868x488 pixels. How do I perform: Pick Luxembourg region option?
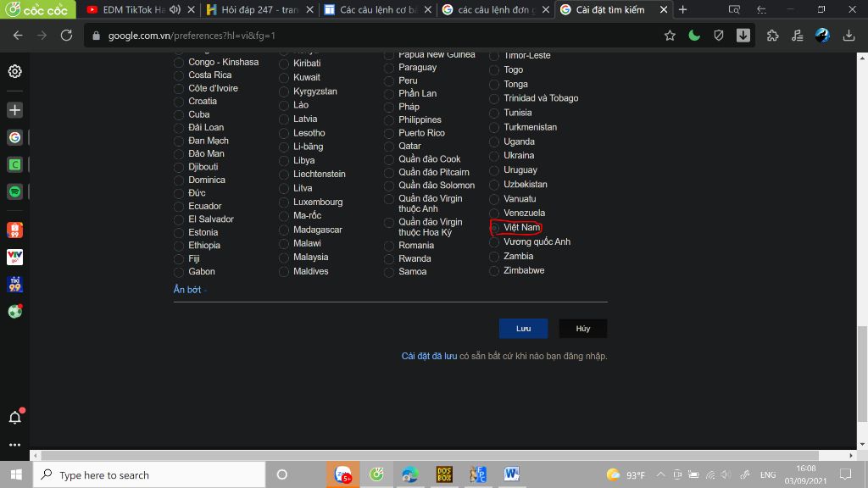284,202
